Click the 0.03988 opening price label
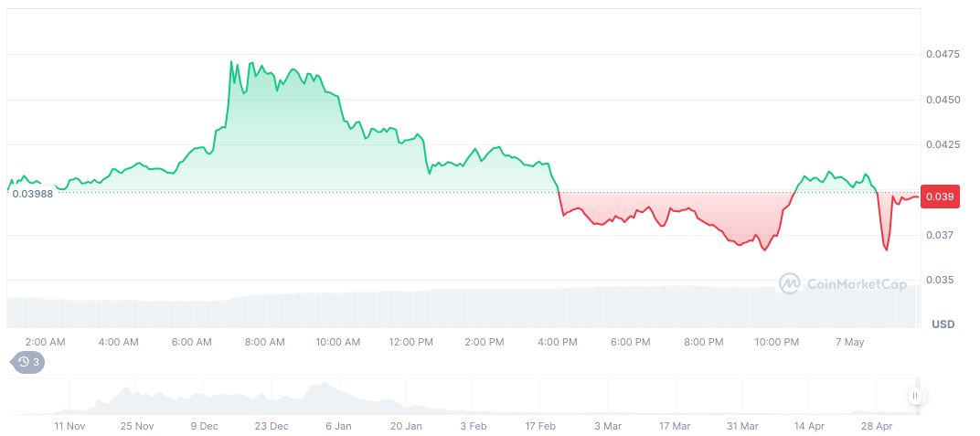The image size is (980, 436). point(32,194)
